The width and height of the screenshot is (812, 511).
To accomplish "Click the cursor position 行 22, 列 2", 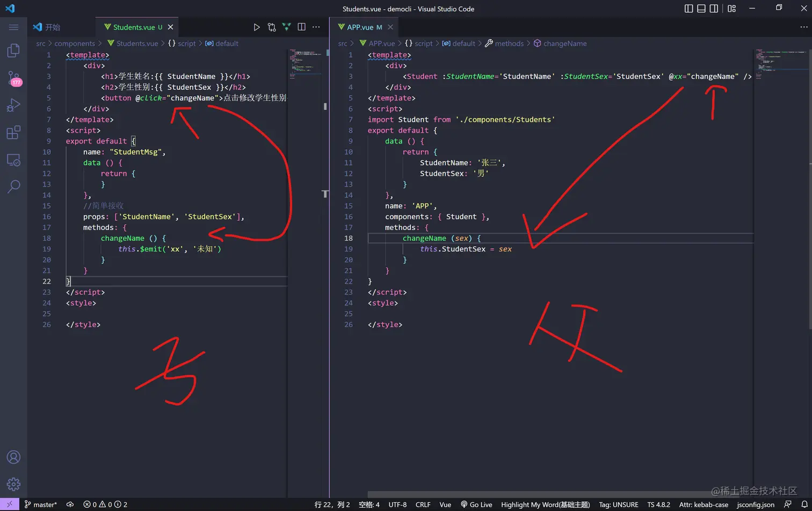I will click(332, 505).
